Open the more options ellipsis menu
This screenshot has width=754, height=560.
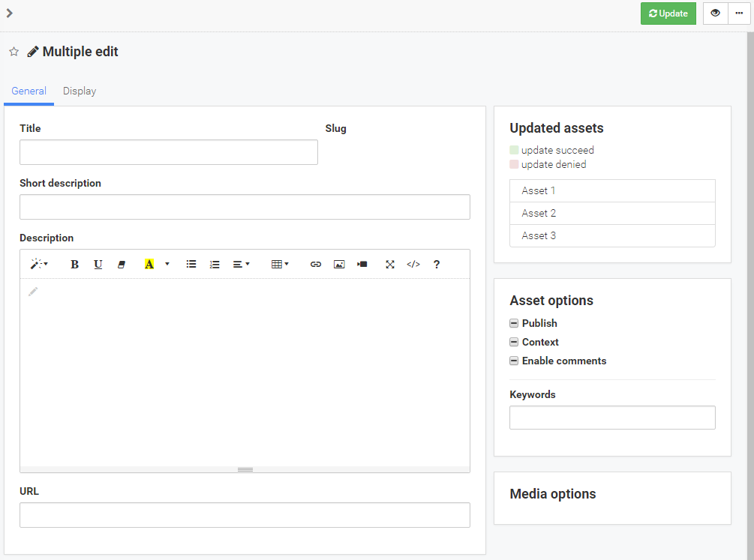(739, 13)
